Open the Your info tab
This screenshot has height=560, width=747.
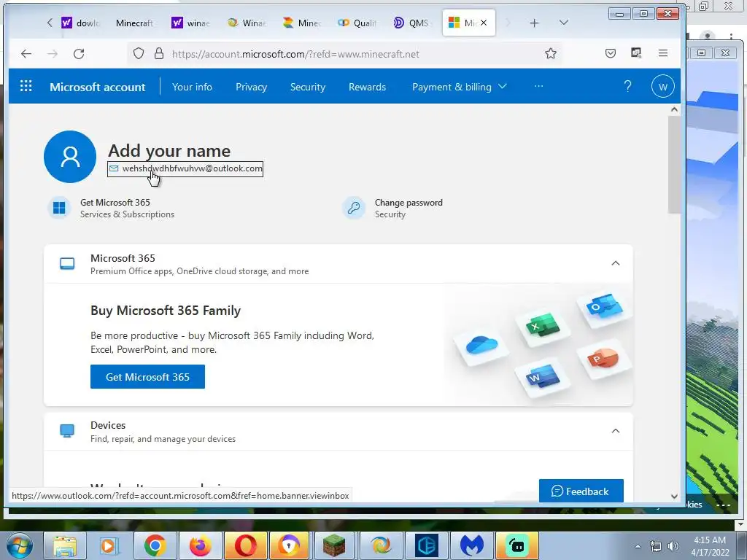click(x=192, y=87)
